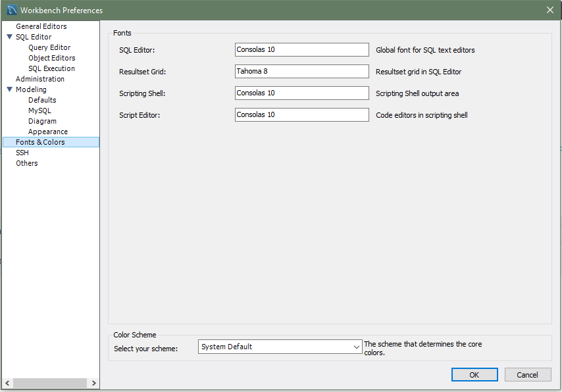Click the sidebar scroll right arrow

click(94, 383)
